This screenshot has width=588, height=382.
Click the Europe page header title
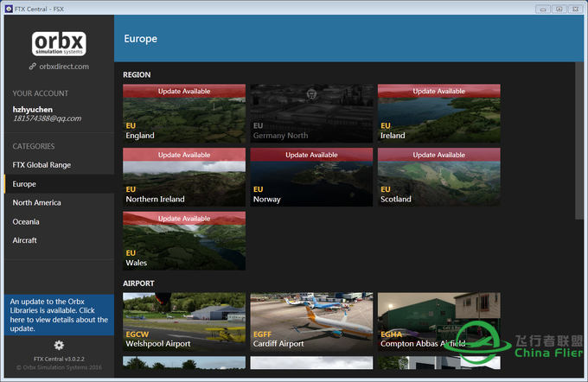point(141,39)
